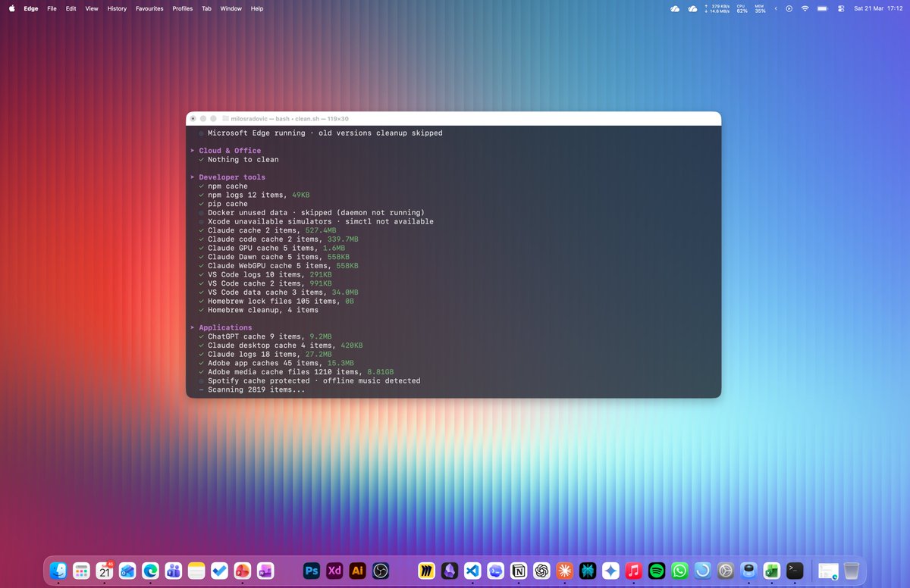The width and height of the screenshot is (910, 588).
Task: Open the ChatGPT app
Action: coord(541,571)
